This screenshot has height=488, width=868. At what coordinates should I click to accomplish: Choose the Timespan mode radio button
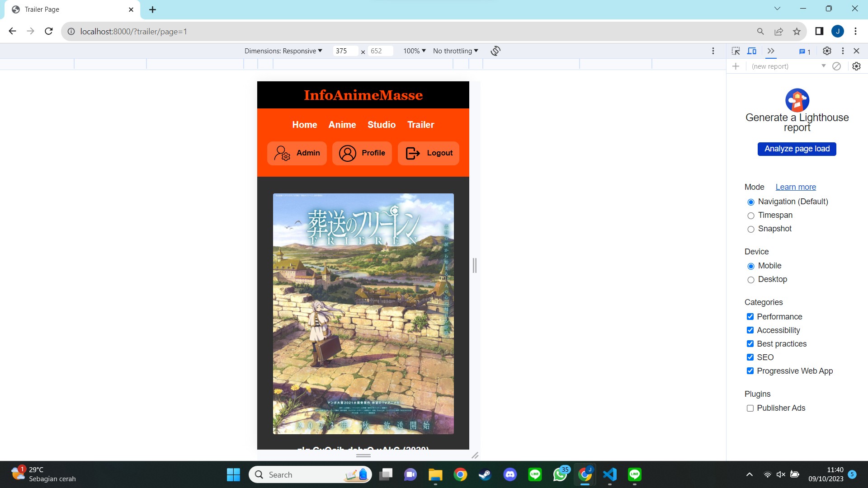[x=751, y=216]
